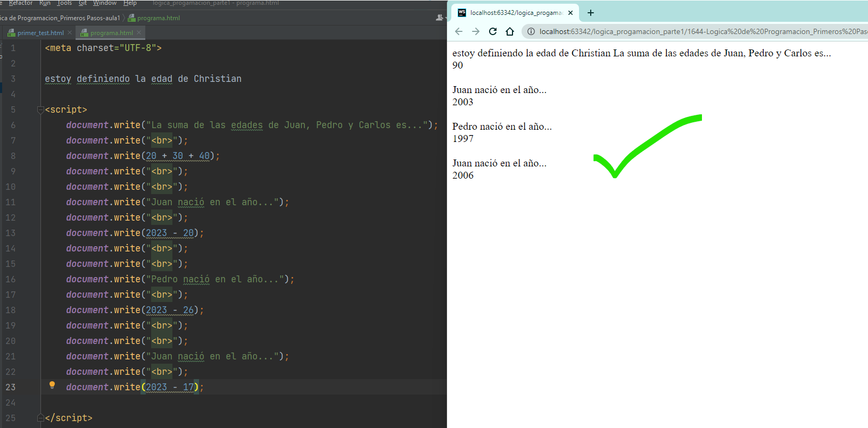Click the fold marker at closing script tag
Viewport: 868px width, 428px height.
[x=40, y=418]
